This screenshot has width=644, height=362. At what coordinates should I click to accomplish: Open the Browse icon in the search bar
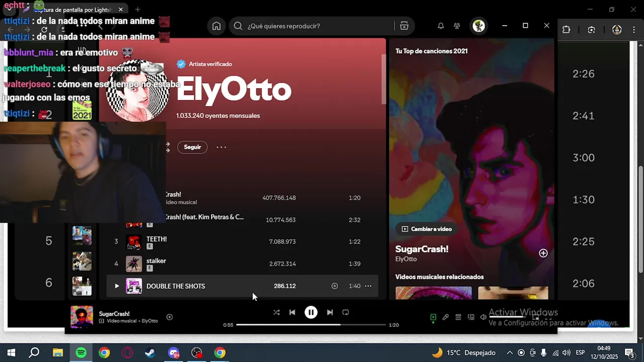[404, 26]
